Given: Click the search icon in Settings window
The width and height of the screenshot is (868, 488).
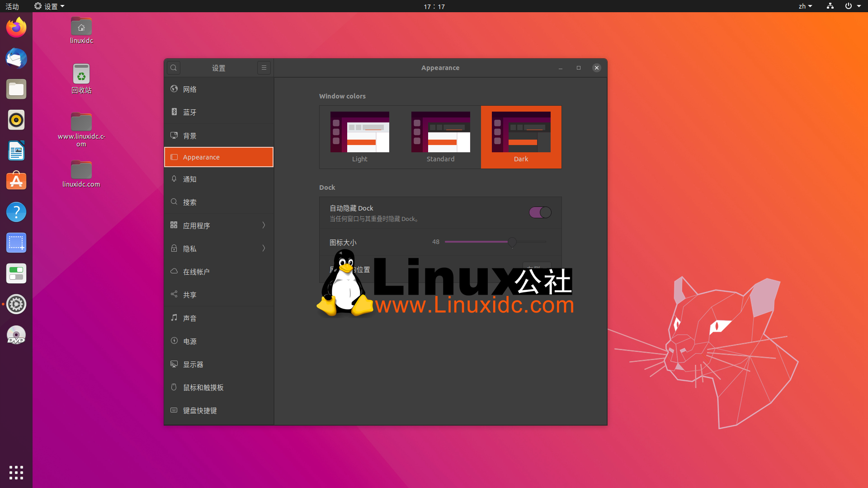Looking at the screenshot, I should pyautogui.click(x=174, y=68).
